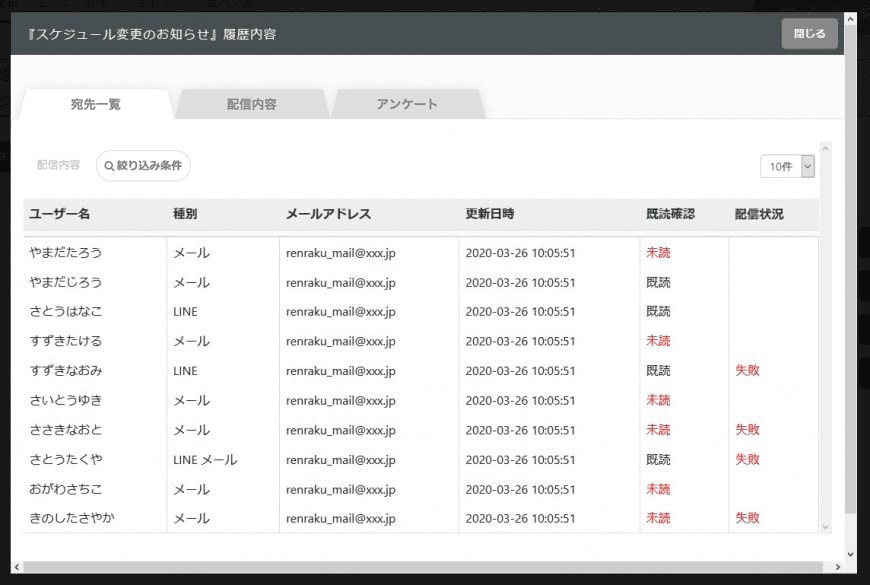Select user すずきたける

point(65,341)
